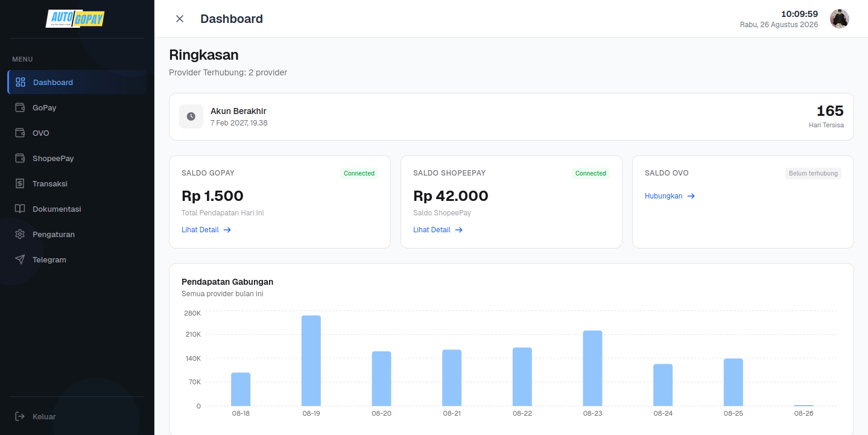Click the Rp 42.000 ShopeePay balance

451,196
